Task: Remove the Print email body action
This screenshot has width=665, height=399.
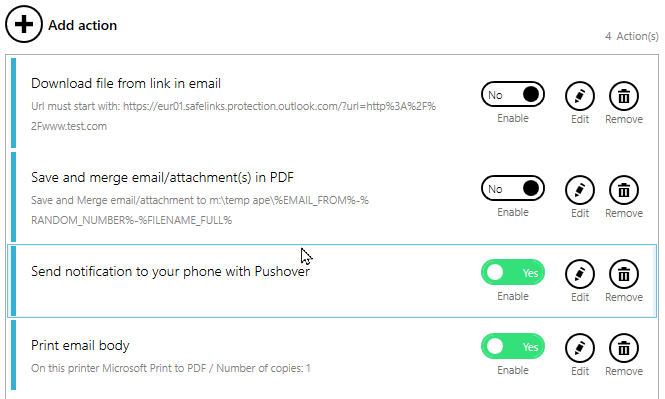Action: [x=624, y=348]
